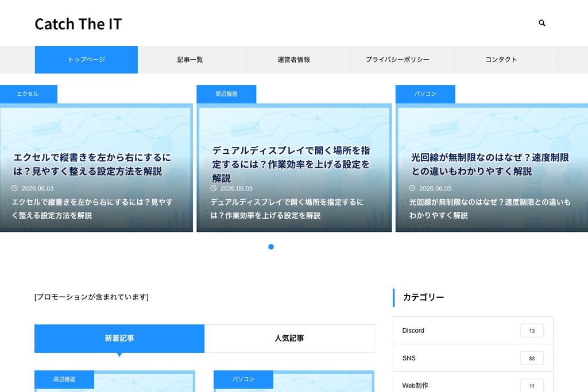Click the clock icon on 光回線 card

(x=412, y=188)
